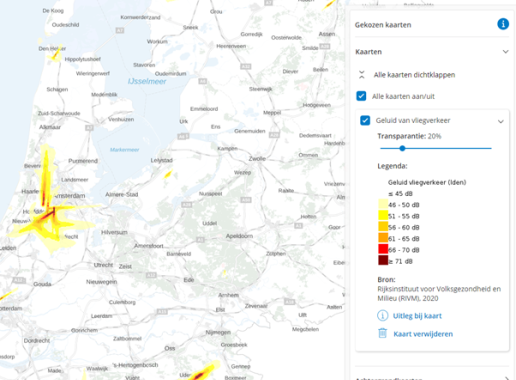Click the Markermeer label
The image size is (516, 380).
pos(124,150)
